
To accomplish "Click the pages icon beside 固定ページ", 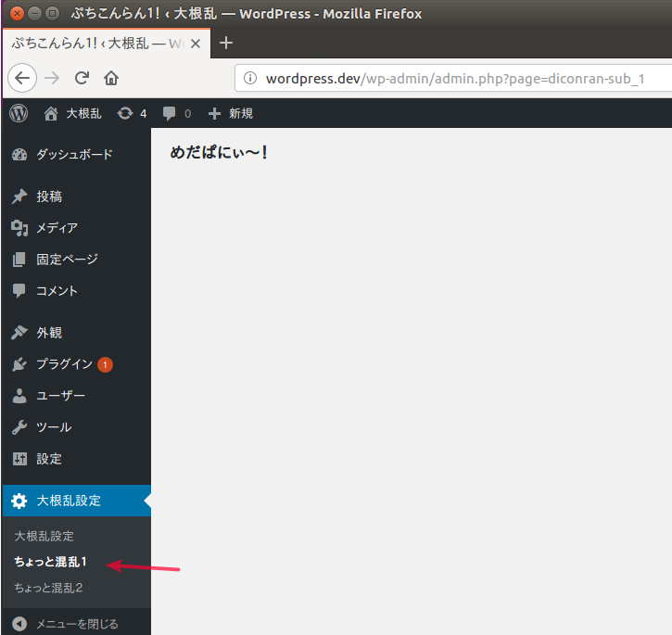I will (19, 260).
